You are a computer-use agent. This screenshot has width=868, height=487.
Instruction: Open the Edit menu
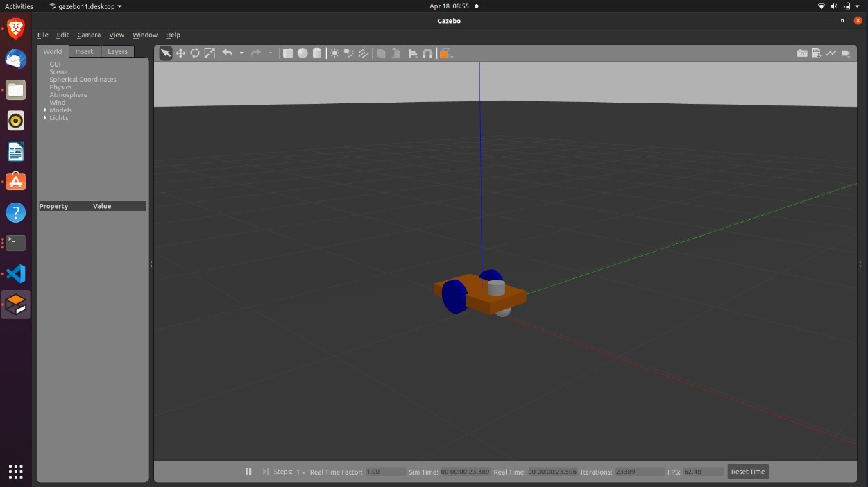coord(62,35)
